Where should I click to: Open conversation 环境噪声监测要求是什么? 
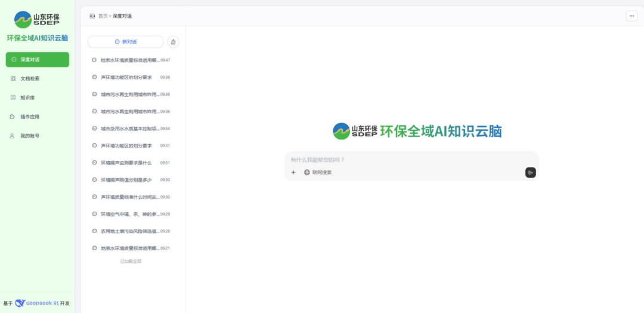tap(131, 163)
